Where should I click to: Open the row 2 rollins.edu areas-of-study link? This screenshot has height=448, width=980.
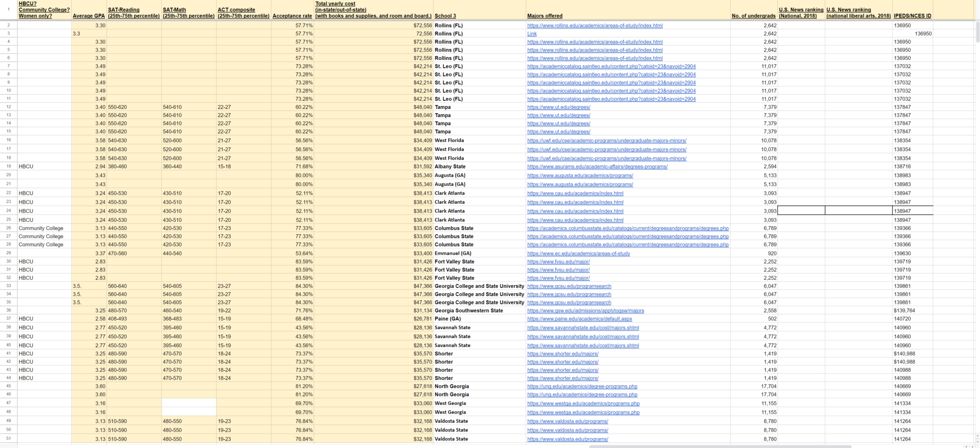pyautogui.click(x=595, y=26)
